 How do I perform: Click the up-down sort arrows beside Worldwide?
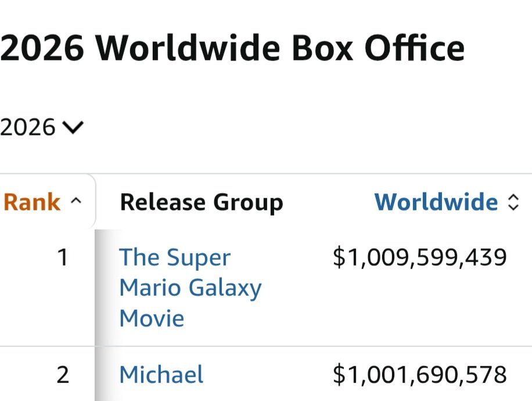[x=513, y=202]
